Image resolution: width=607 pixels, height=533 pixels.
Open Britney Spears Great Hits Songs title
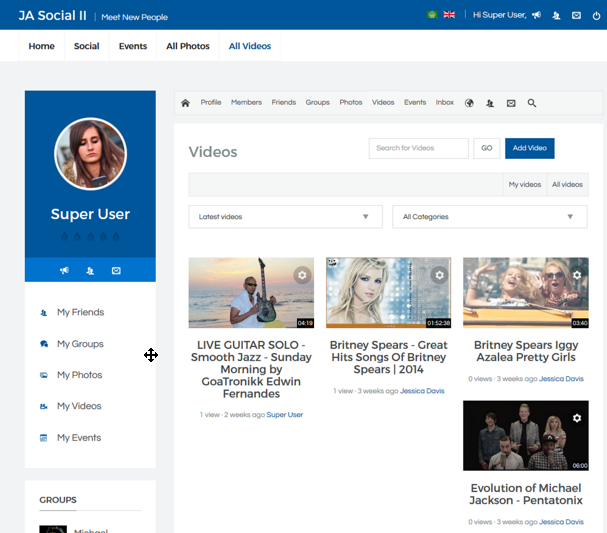(x=388, y=357)
